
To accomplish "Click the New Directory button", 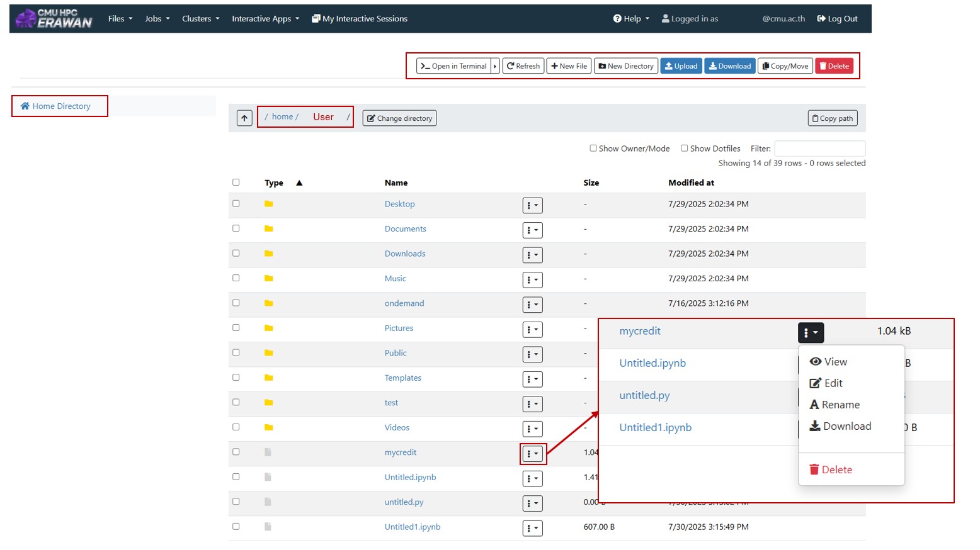I will coord(625,66).
